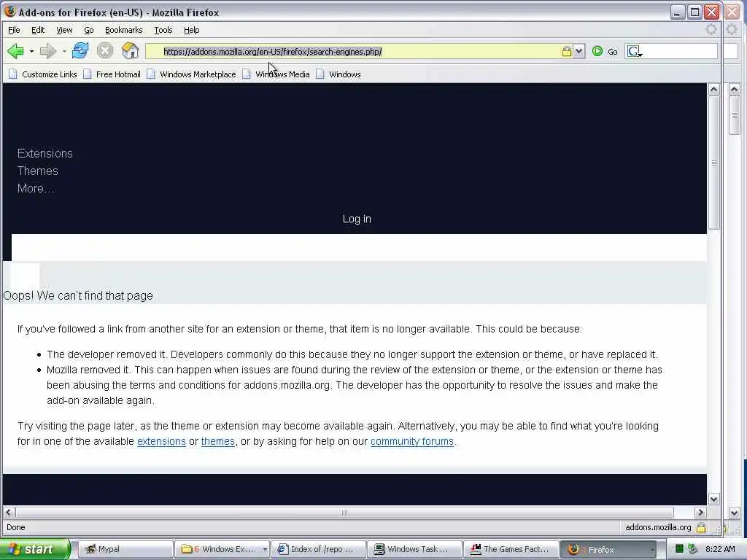Click the green system tray icon
This screenshot has width=747, height=560.
coord(679,549)
